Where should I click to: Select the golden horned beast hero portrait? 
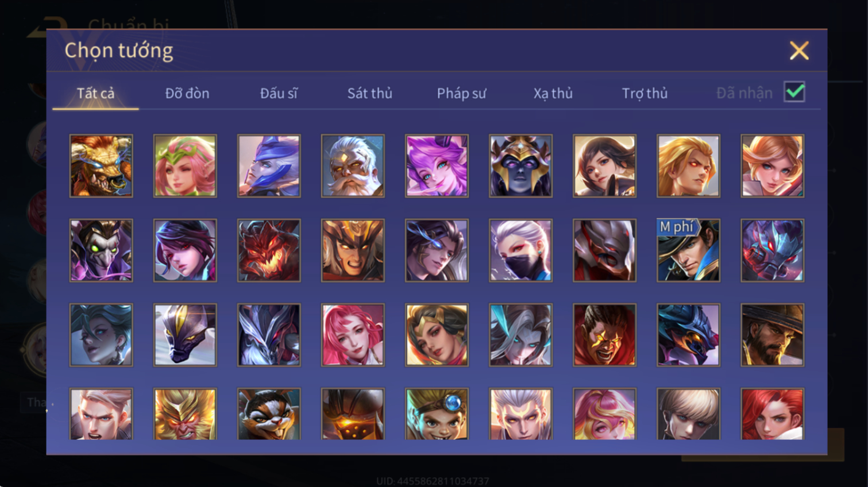101,166
